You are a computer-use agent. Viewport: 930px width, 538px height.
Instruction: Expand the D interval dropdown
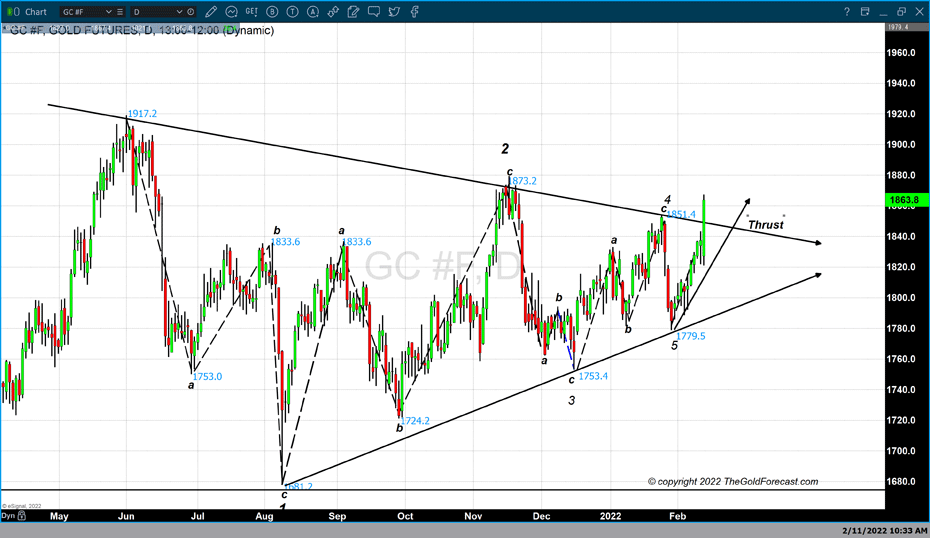179,11
